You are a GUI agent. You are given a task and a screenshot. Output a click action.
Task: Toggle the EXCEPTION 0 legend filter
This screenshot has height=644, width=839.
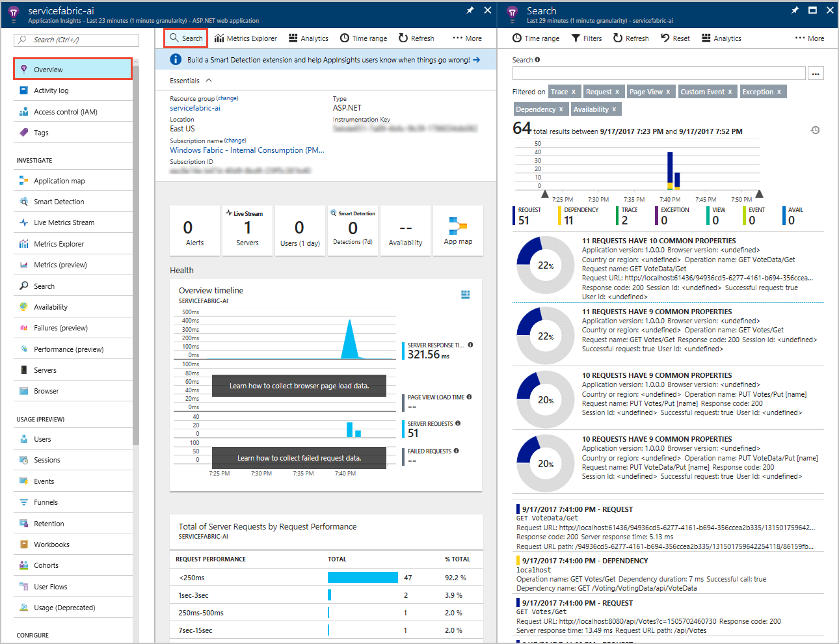pyautogui.click(x=673, y=216)
